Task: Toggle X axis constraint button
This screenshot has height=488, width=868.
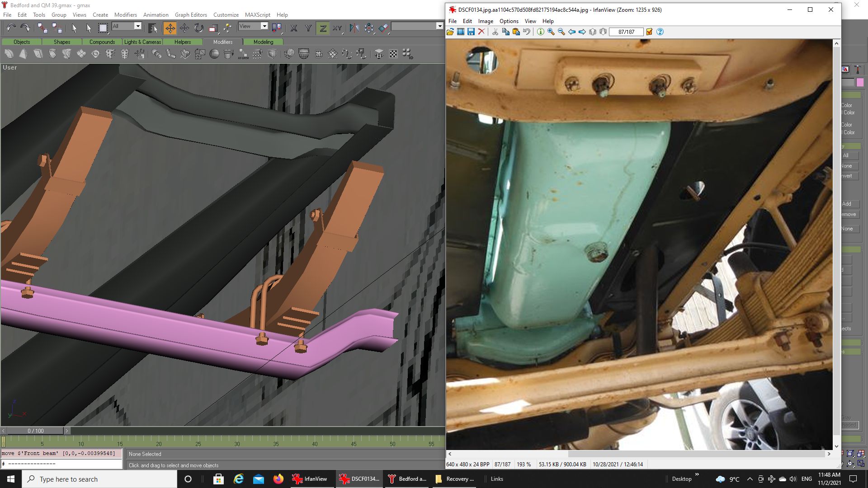Action: tap(294, 28)
